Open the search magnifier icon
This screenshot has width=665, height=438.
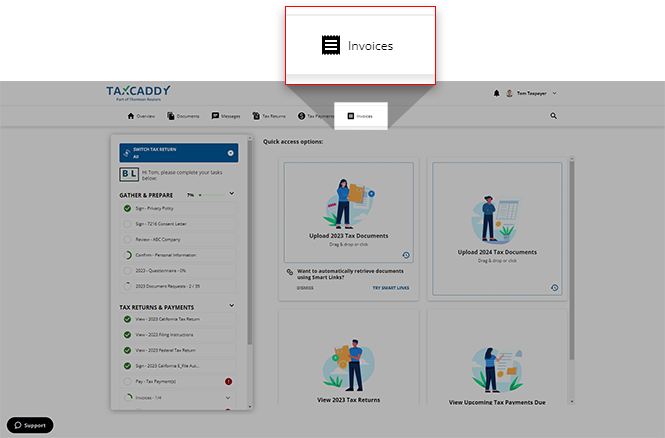pos(553,116)
